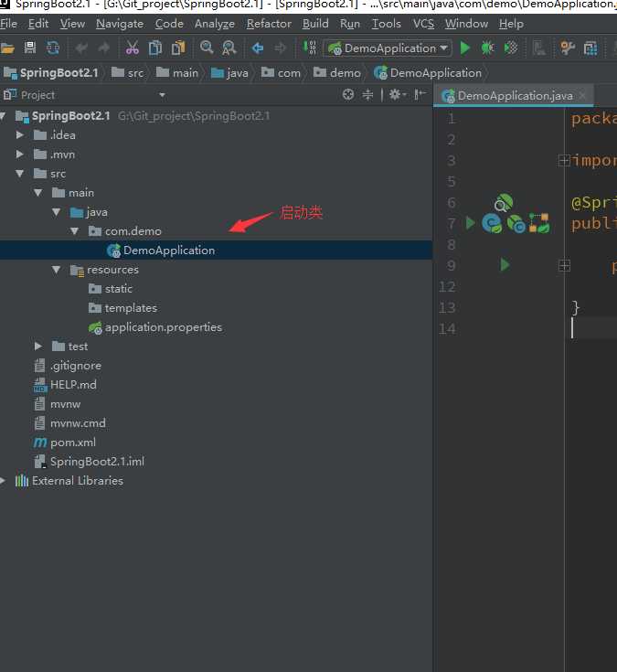Switch to DemoApplication.java editor tab
The width and height of the screenshot is (617, 672).
[515, 96]
